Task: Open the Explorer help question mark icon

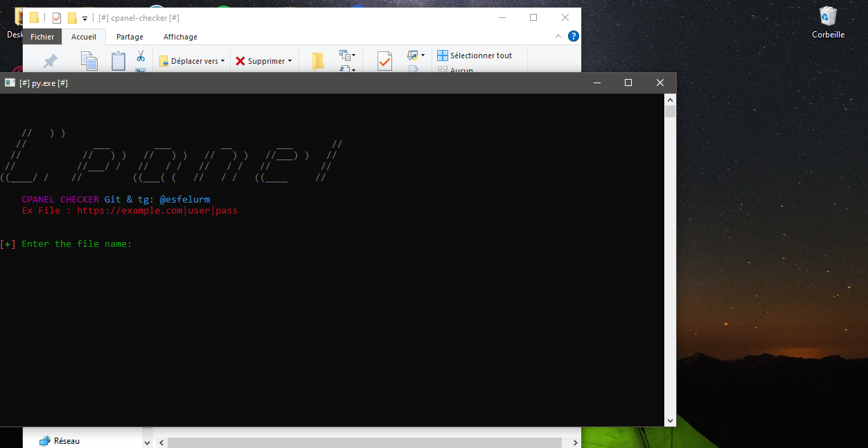Action: 573,36
